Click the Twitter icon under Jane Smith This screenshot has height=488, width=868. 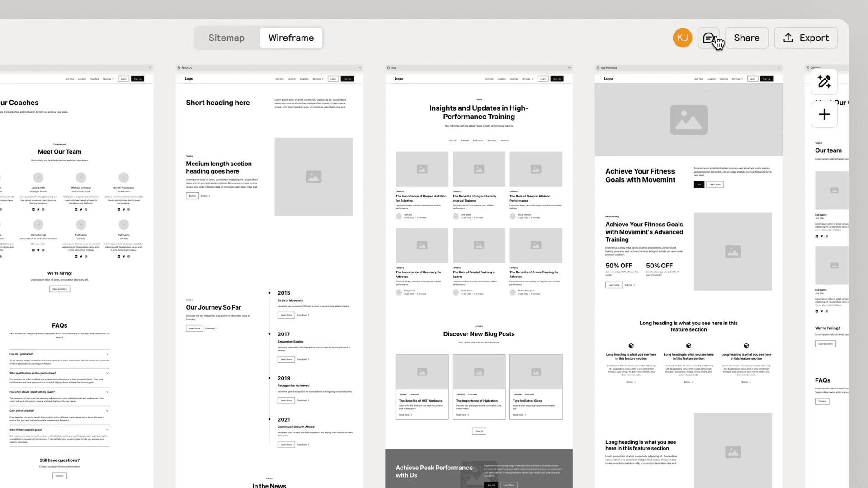coord(38,209)
